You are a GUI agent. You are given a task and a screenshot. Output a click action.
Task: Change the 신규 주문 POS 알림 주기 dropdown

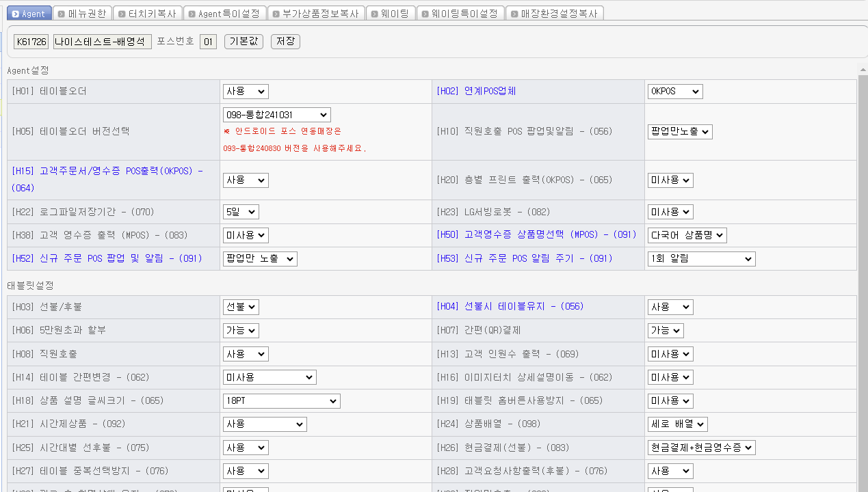(701, 258)
